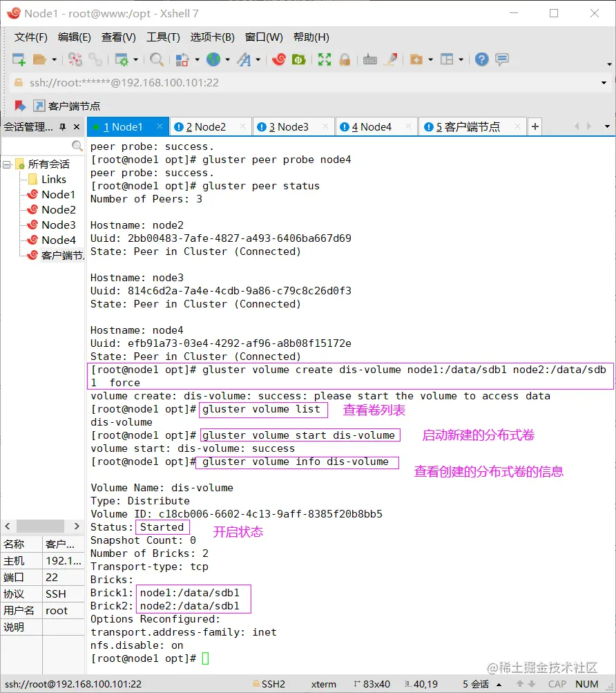Switch to the 2 Node2 tab
The image size is (616, 693).
(211, 127)
